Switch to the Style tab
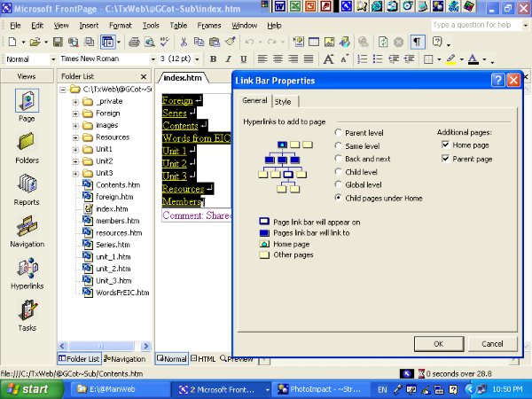Viewport: 532px width, 399px height. click(282, 101)
